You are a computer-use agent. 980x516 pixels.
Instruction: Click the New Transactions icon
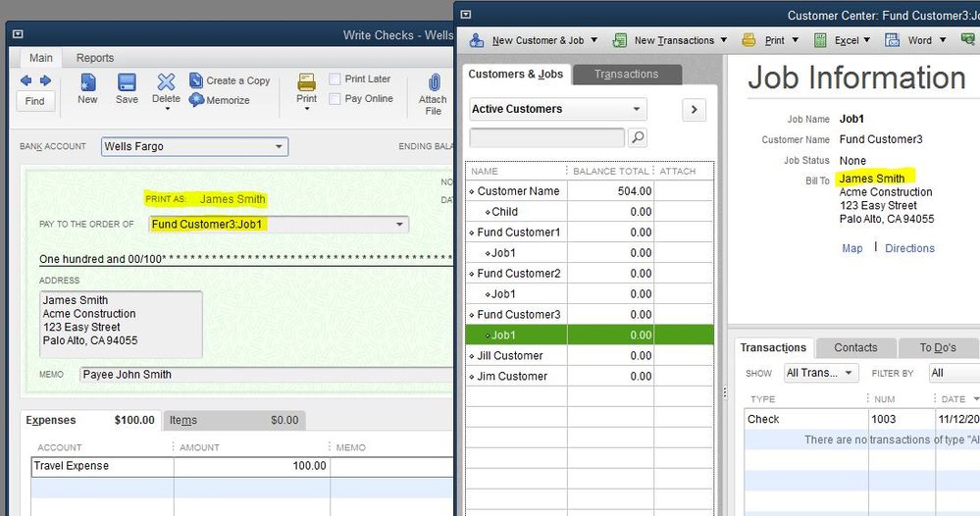pyautogui.click(x=619, y=40)
